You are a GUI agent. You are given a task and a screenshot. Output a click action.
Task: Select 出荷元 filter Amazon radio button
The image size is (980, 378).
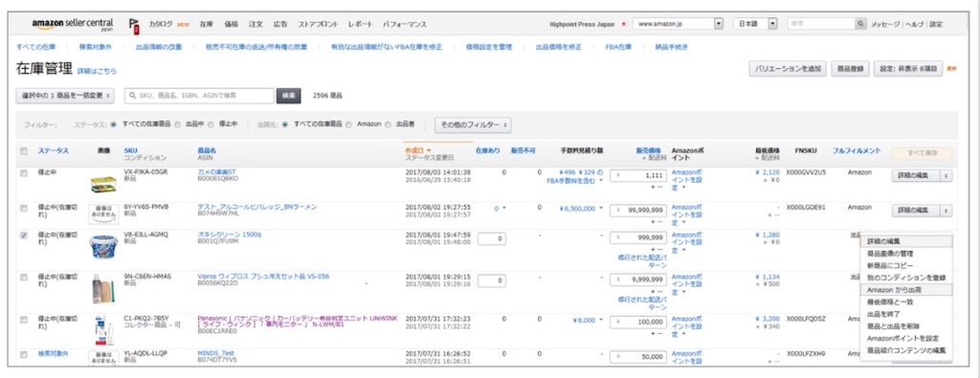click(349, 124)
